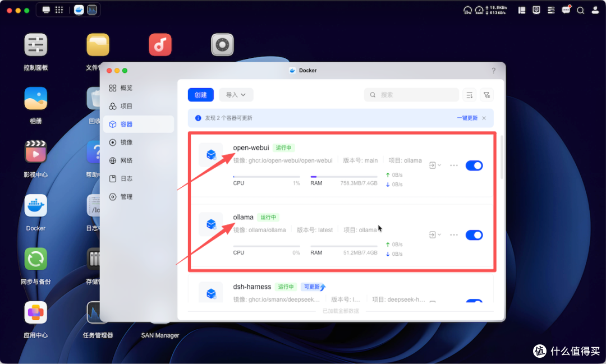The image size is (606, 364).
Task: Open terminal access dropdown for open-webui
Action: click(x=435, y=165)
